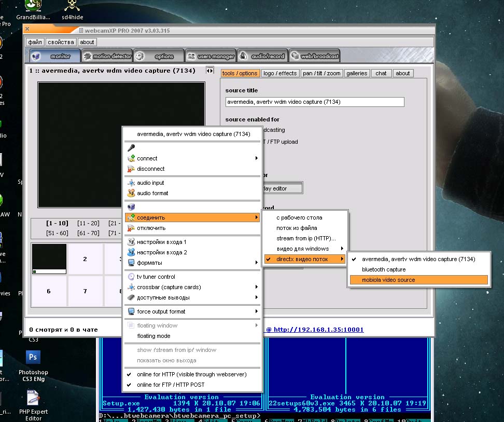
Task: Show sources page [51 - 60]
Action: click(x=57, y=233)
